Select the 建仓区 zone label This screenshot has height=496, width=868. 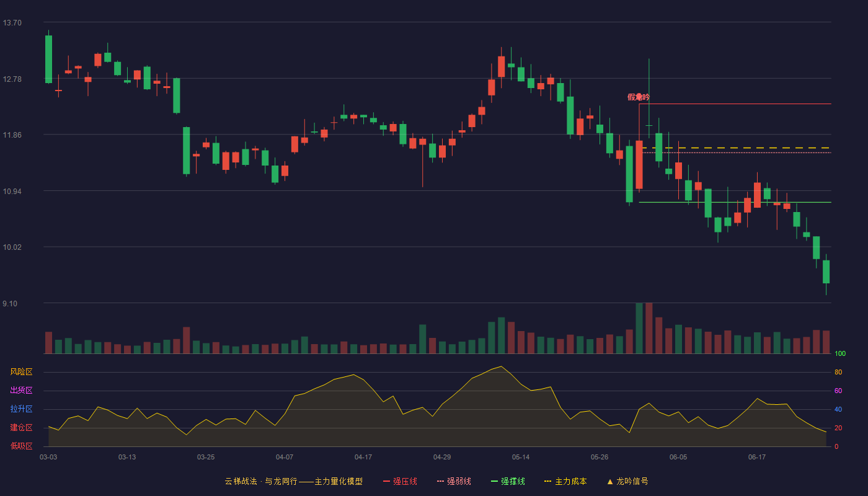[x=21, y=428]
